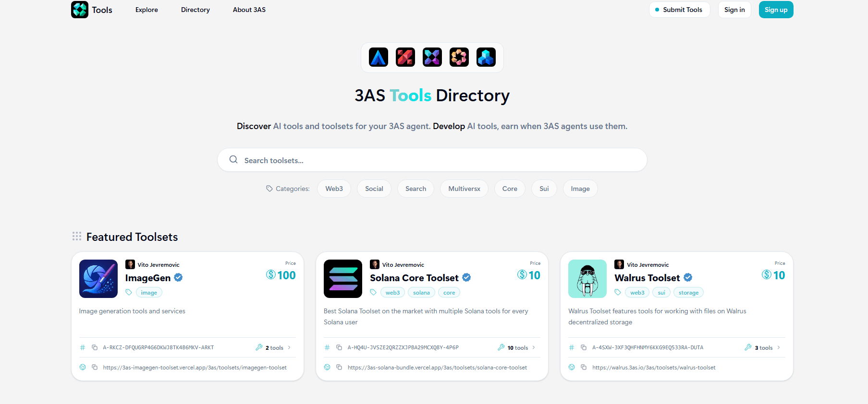868x404 pixels.
Task: Click the globe icon on the ImageGen URL row
Action: (x=83, y=368)
